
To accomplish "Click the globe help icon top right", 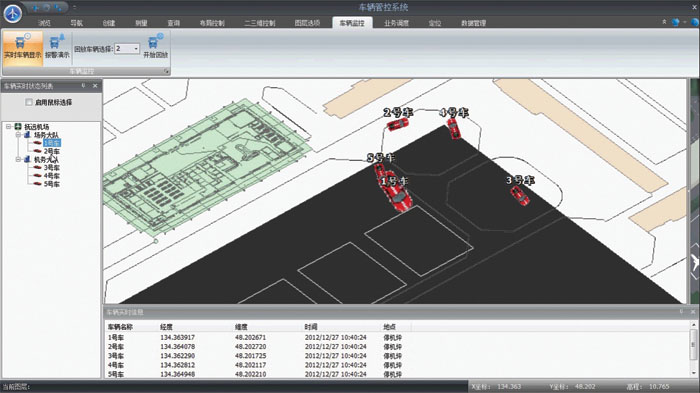I will (675, 22).
